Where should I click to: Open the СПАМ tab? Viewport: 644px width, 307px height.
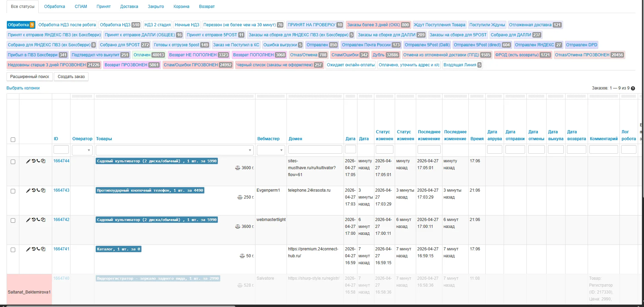[x=81, y=7]
